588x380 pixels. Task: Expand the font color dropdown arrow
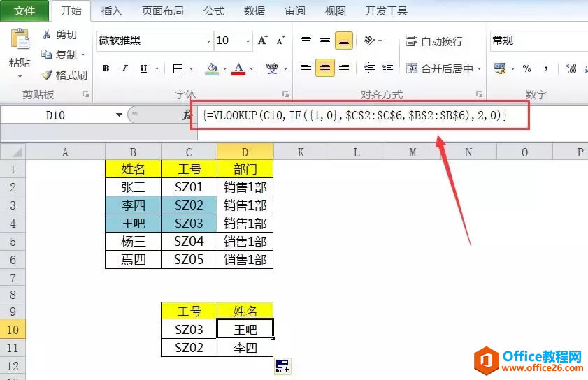pyautogui.click(x=251, y=68)
